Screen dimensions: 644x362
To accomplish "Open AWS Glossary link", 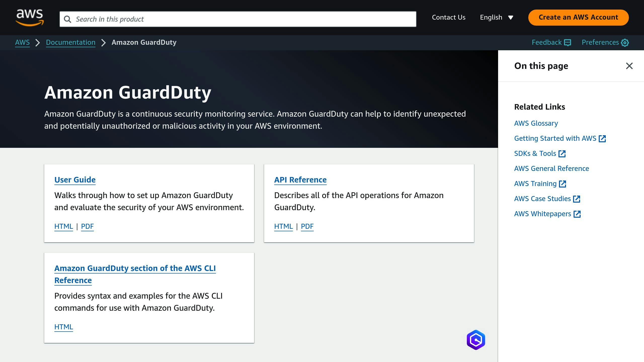I will coord(536,123).
